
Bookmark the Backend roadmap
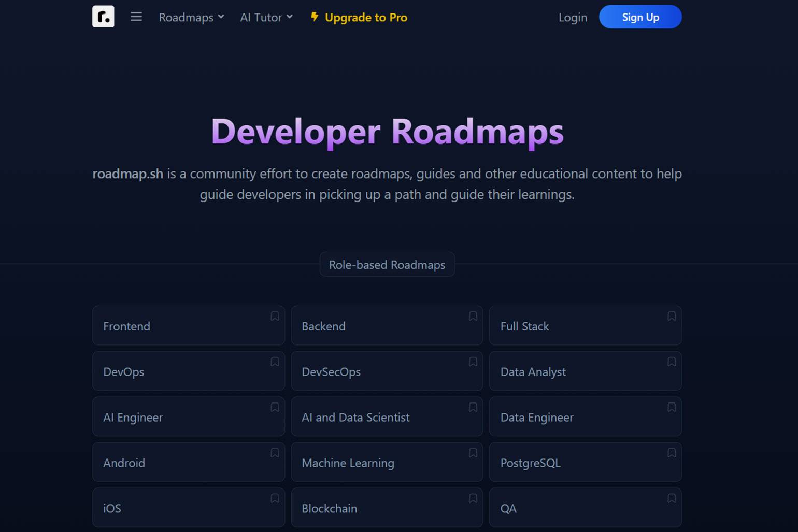pos(473,316)
